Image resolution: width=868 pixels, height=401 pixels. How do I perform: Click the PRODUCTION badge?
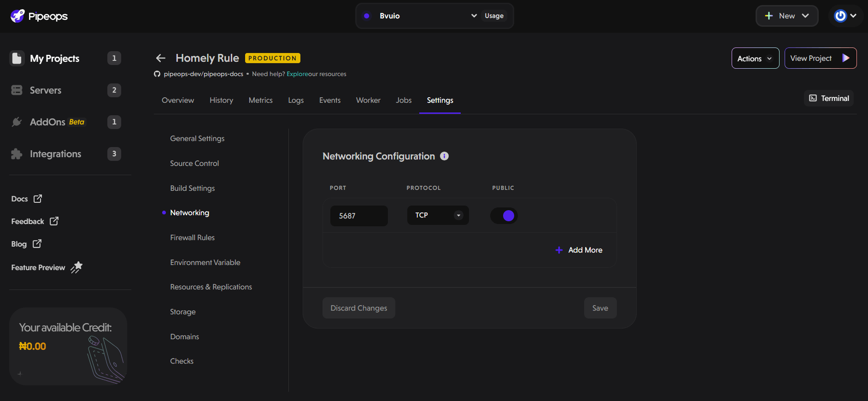273,58
